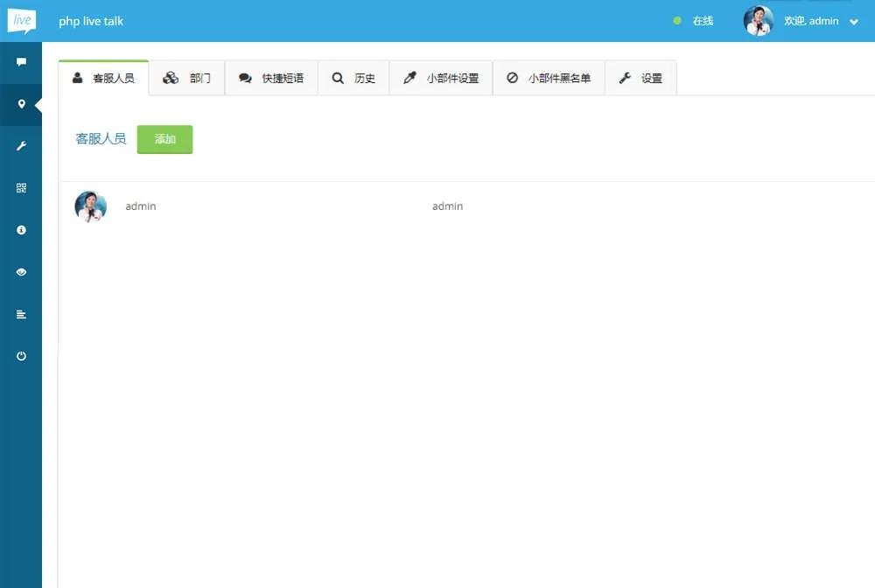Click the info circle sidebar icon

click(21, 230)
